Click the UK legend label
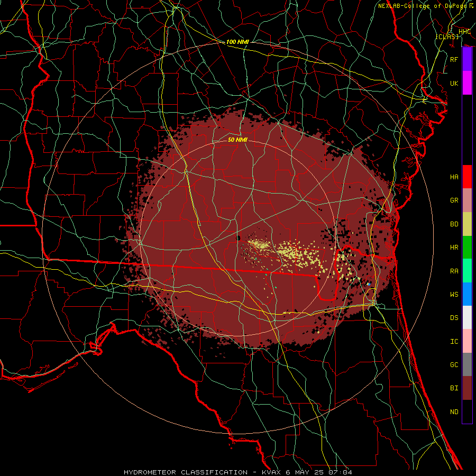This screenshot has width=476, height=476. [454, 83]
